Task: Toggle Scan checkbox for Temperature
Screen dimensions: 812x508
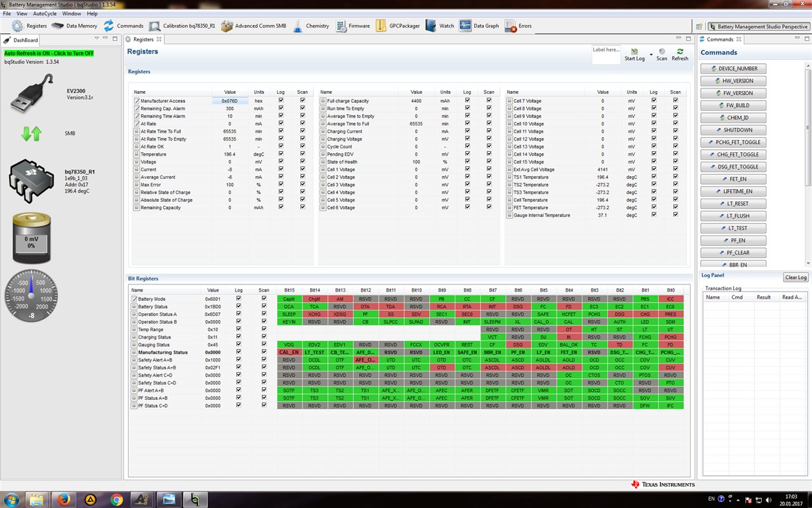Action: point(302,154)
